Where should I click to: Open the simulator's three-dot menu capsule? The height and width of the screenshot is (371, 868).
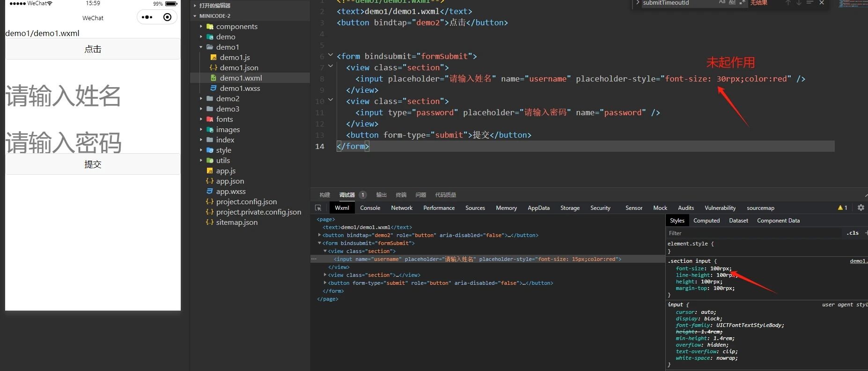(x=147, y=17)
